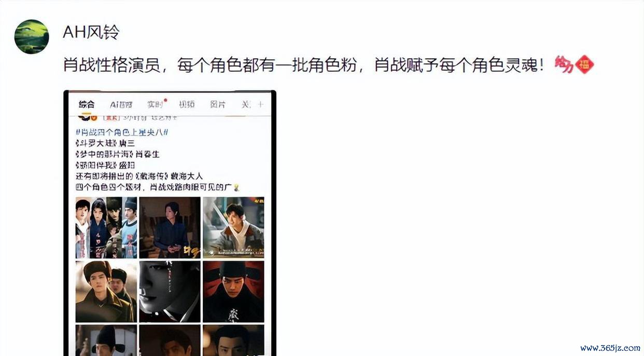Open the black-and-white face close-up thumbnail
The image size is (644, 356).
pyautogui.click(x=170, y=291)
